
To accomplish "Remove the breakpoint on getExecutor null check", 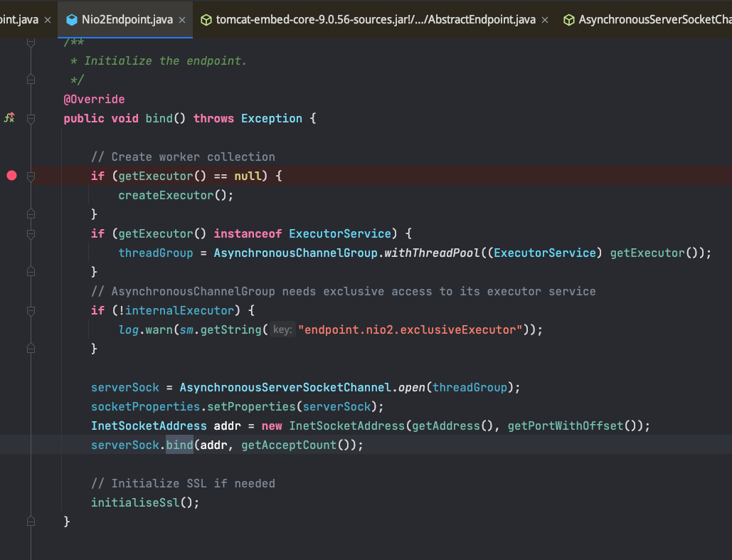I will [x=11, y=176].
